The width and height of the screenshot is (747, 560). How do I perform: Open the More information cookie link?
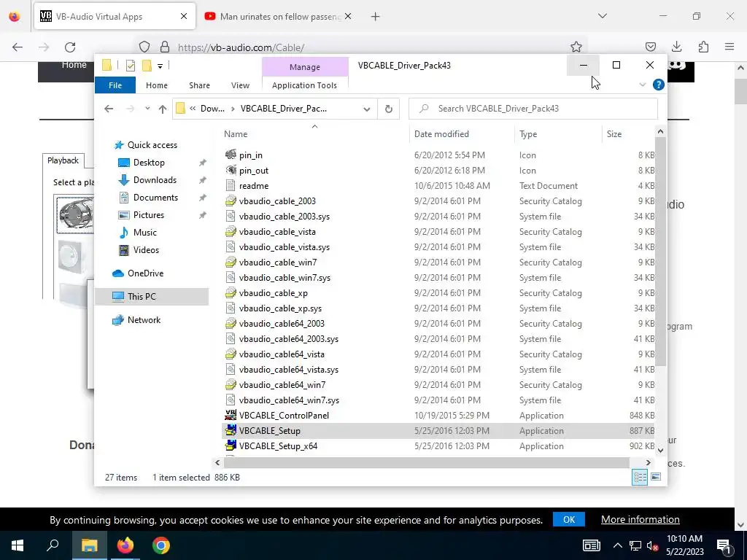pos(640,519)
